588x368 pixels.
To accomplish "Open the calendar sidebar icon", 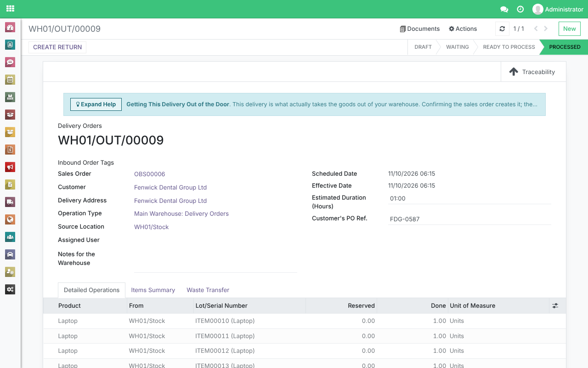I will coord(10,80).
